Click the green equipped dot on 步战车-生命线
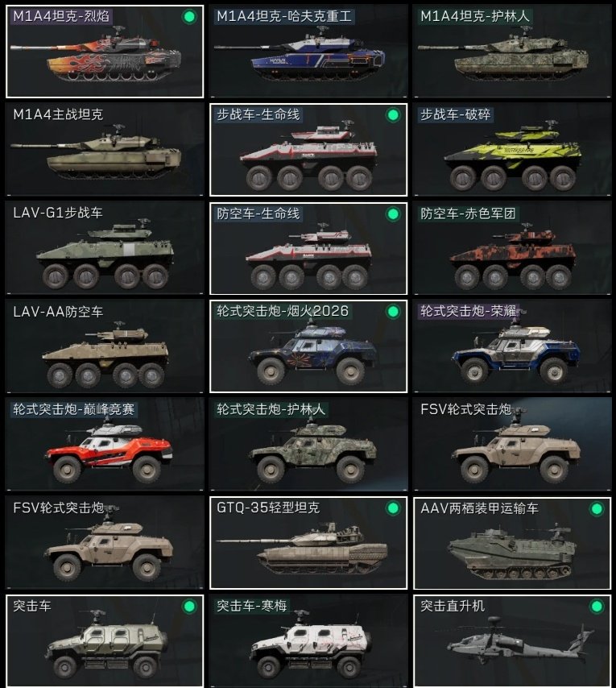 393,115
